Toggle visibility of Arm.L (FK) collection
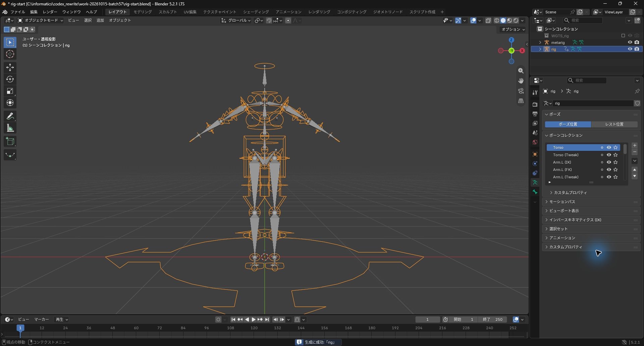This screenshot has width=644, height=346. (609, 170)
